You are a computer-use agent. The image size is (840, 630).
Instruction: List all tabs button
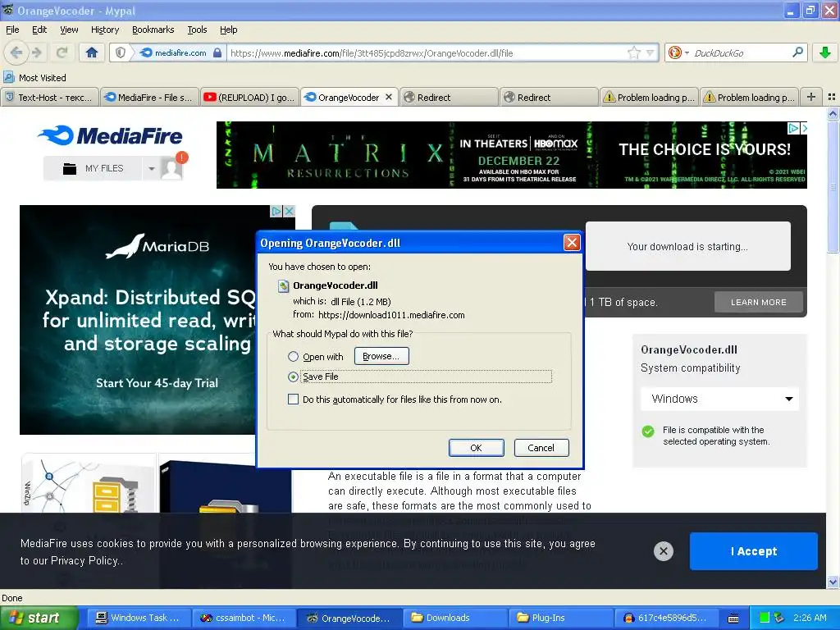(x=832, y=97)
